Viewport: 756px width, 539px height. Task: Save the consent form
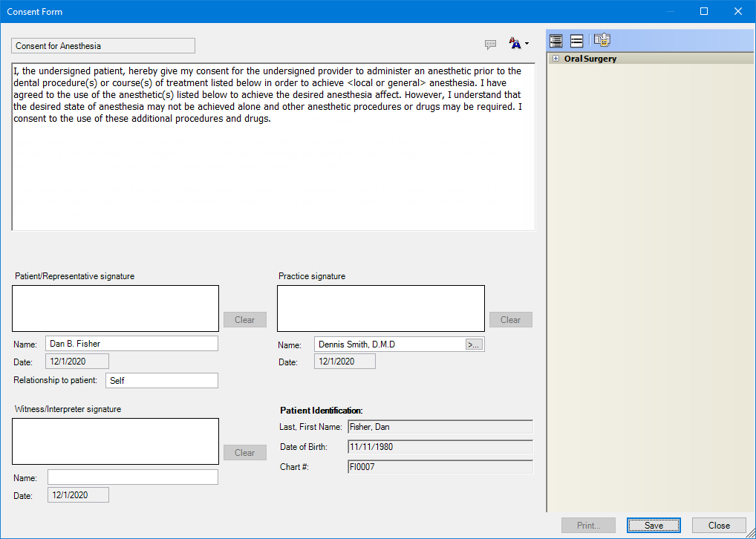pos(653,524)
